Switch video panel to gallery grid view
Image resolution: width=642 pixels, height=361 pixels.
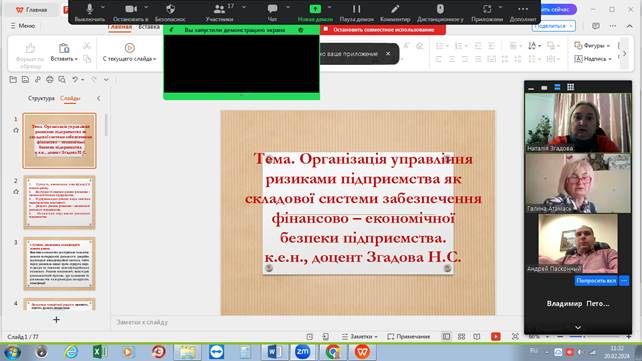[x=570, y=87]
